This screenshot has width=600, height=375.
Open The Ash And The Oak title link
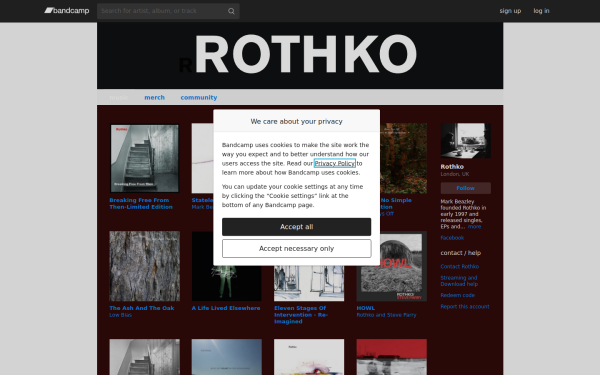point(142,308)
